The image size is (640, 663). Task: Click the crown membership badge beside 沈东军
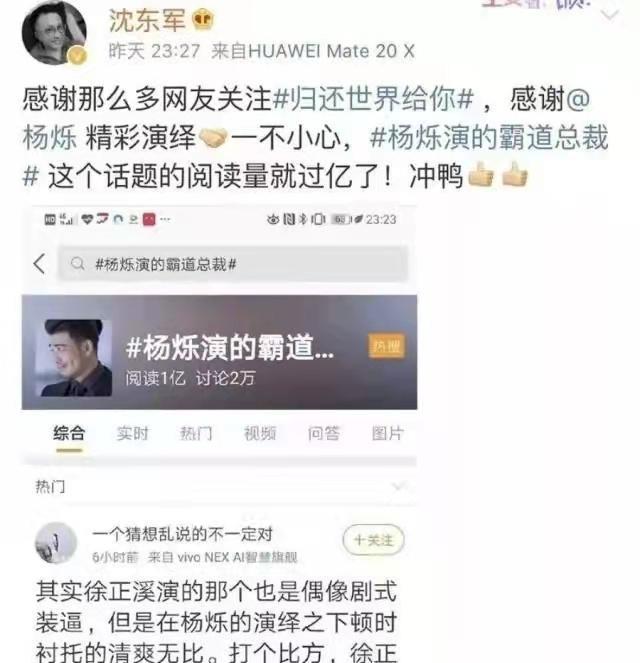pos(203,19)
